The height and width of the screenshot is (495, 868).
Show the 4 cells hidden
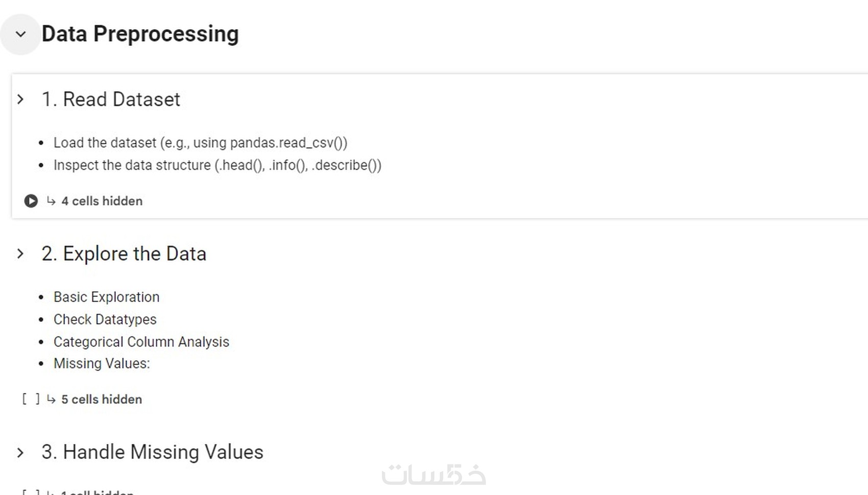(x=102, y=201)
